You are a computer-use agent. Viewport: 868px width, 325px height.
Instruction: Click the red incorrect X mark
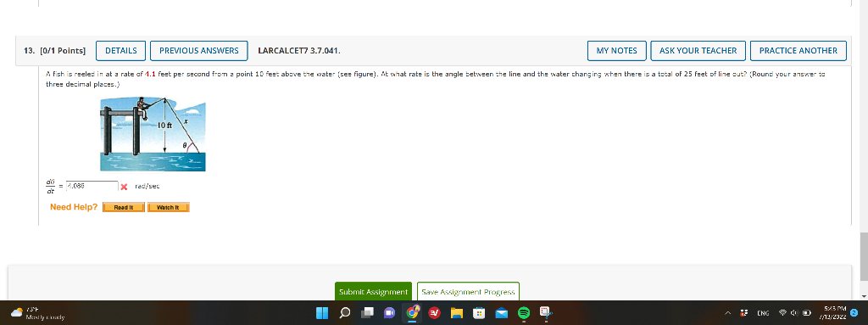point(125,187)
